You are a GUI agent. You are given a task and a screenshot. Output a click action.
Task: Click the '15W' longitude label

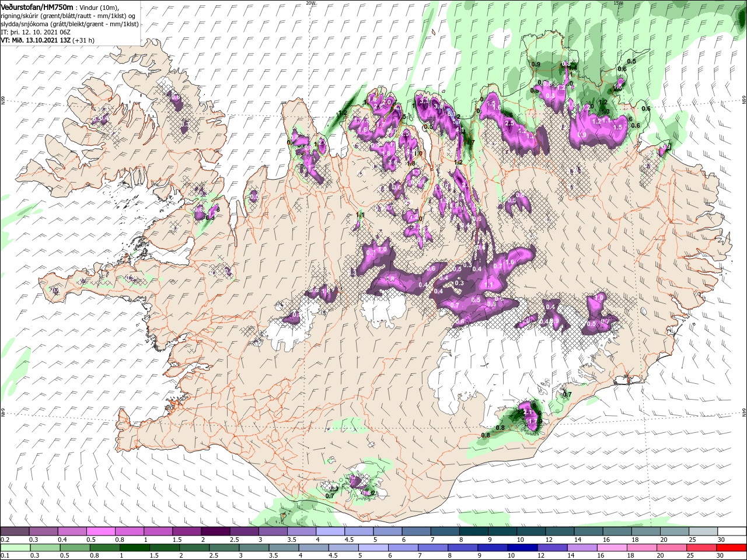(x=619, y=3)
